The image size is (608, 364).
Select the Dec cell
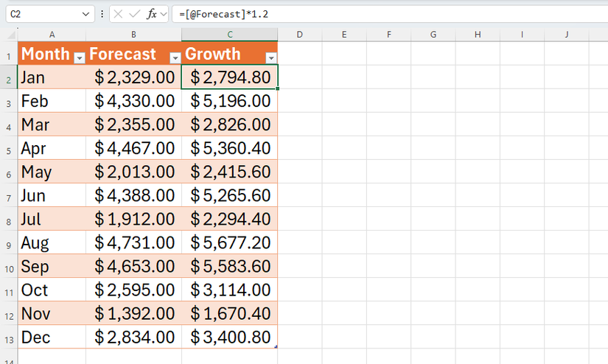52,337
